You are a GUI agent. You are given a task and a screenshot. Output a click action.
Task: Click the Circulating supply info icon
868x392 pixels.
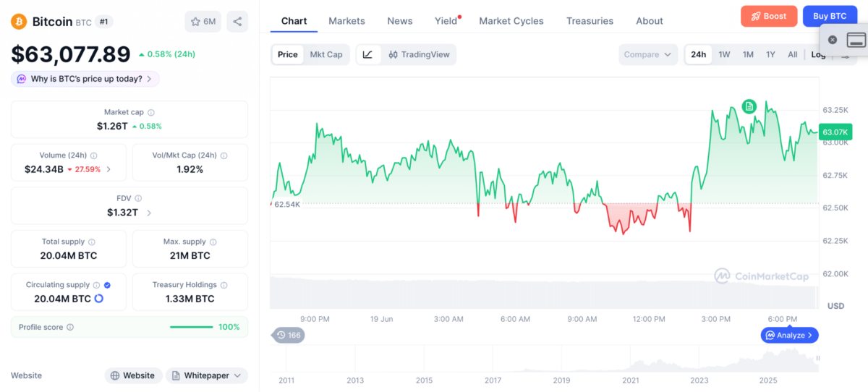[x=97, y=285]
